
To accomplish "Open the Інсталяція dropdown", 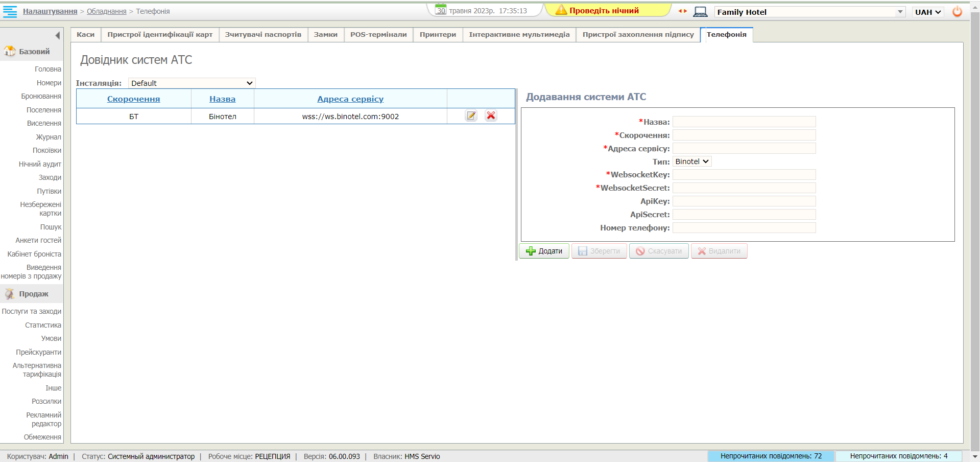I will [x=192, y=83].
